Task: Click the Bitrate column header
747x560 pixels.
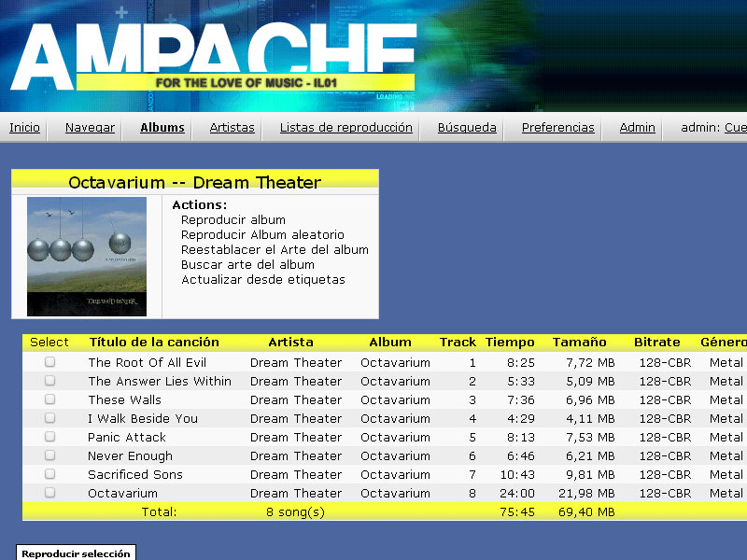Action: click(x=657, y=342)
